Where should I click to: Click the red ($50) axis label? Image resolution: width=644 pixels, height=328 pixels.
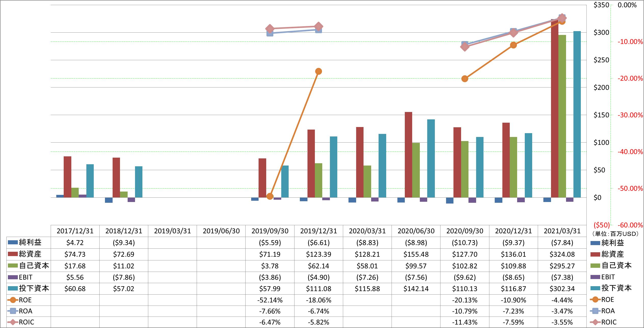point(602,225)
